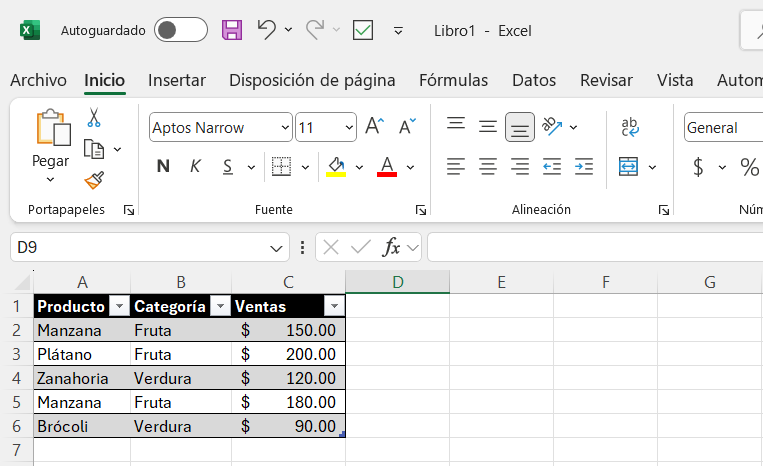Click the Wrap Text icon
Screen dimensions: 763x466
pyautogui.click(x=630, y=127)
